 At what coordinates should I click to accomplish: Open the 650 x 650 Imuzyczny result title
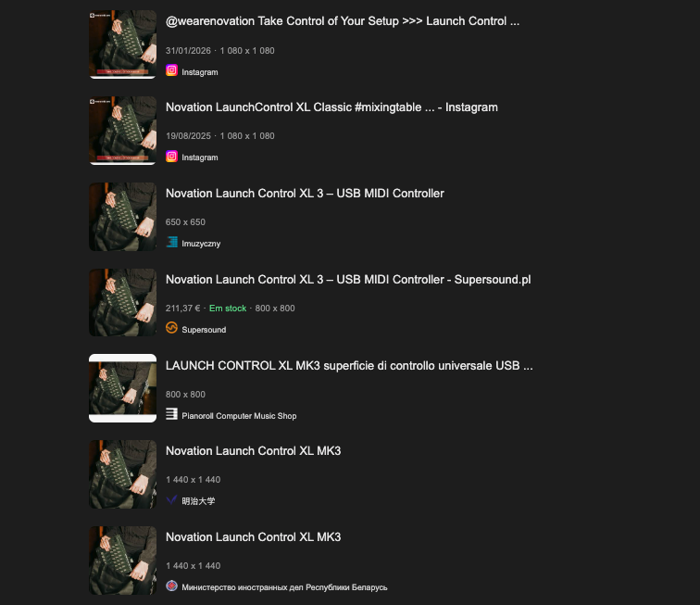[x=305, y=193]
